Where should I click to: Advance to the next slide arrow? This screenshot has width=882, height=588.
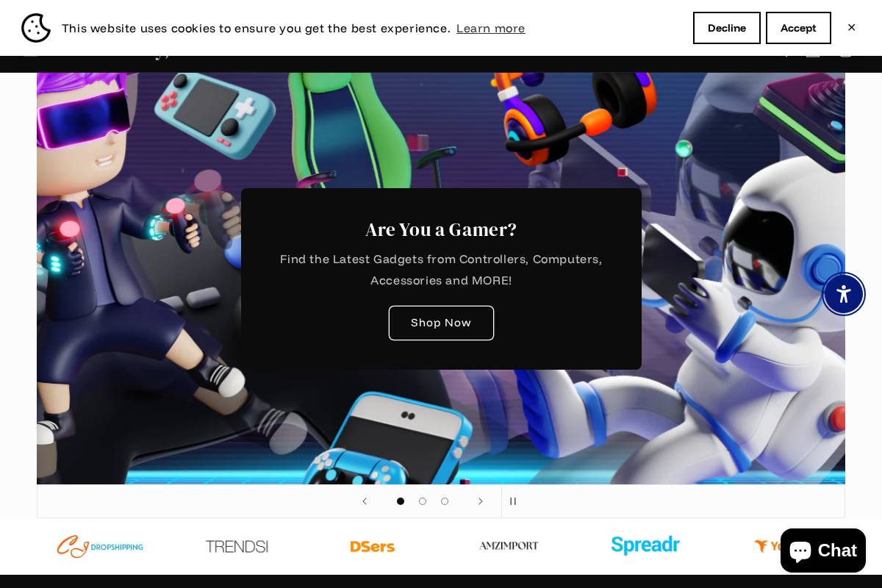click(481, 501)
